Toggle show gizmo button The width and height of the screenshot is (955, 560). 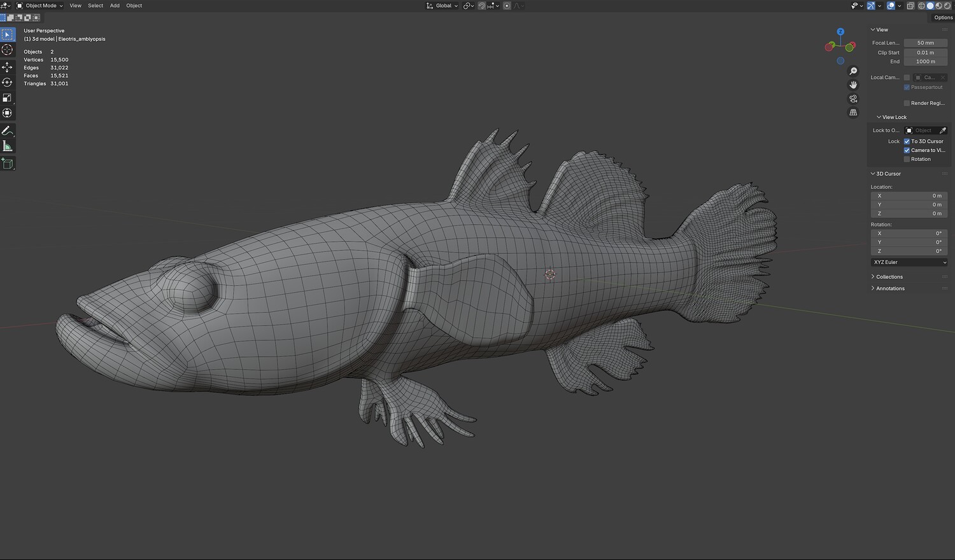click(x=870, y=6)
